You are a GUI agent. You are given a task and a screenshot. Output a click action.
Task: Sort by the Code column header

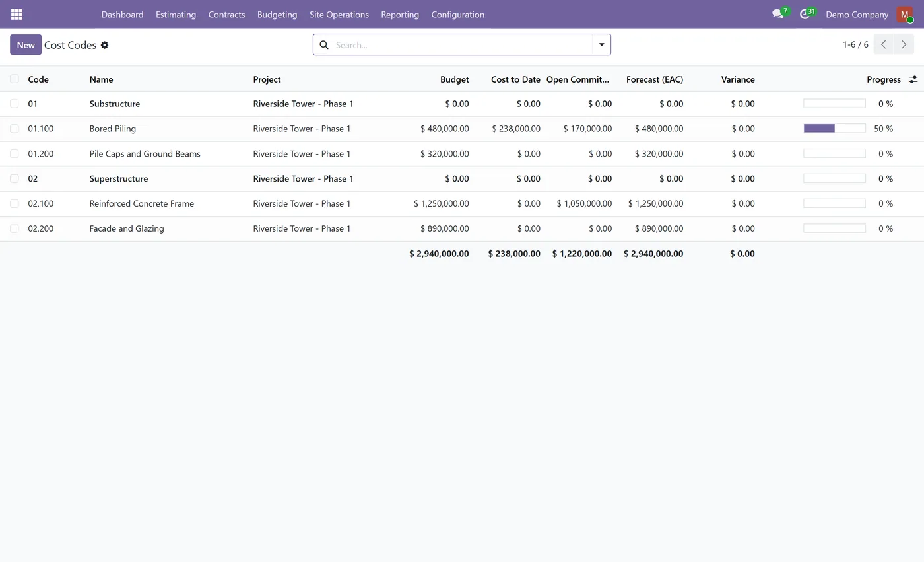38,79
